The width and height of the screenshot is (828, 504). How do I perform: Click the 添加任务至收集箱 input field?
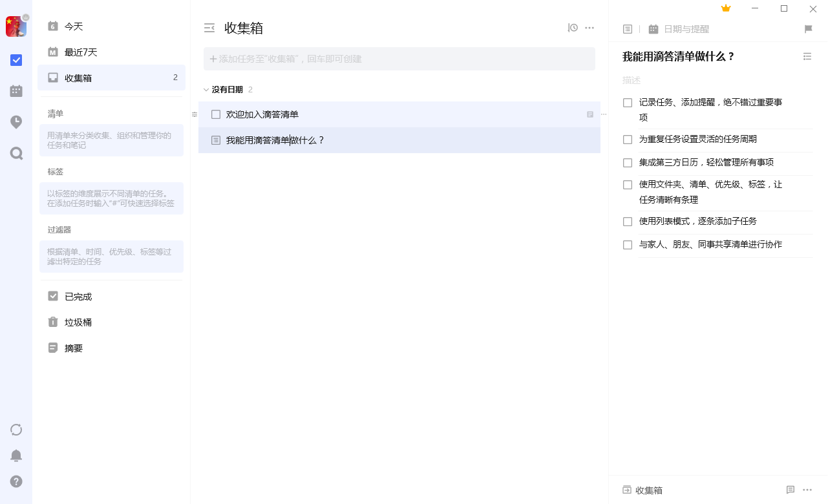(399, 58)
